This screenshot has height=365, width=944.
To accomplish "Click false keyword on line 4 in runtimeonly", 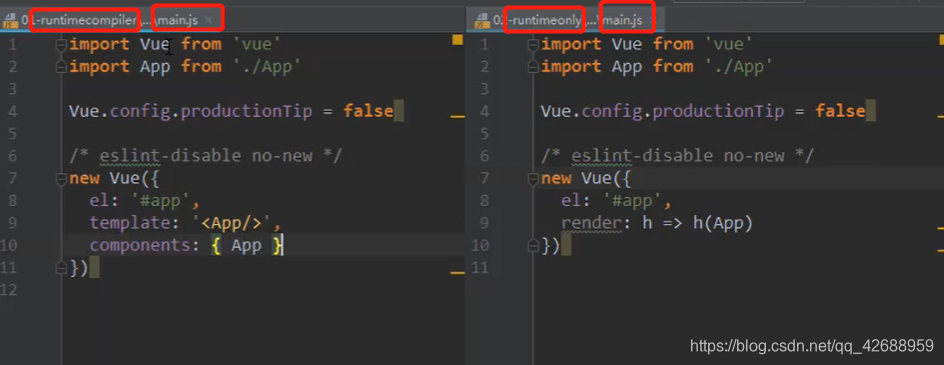I will coord(840,111).
